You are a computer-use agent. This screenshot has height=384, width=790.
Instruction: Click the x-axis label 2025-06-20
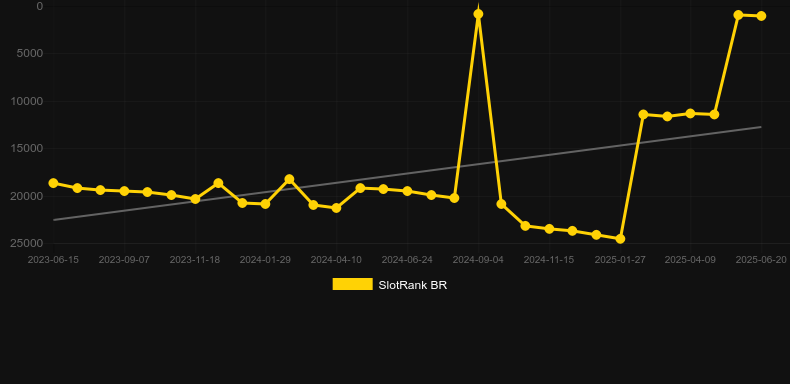(x=761, y=260)
